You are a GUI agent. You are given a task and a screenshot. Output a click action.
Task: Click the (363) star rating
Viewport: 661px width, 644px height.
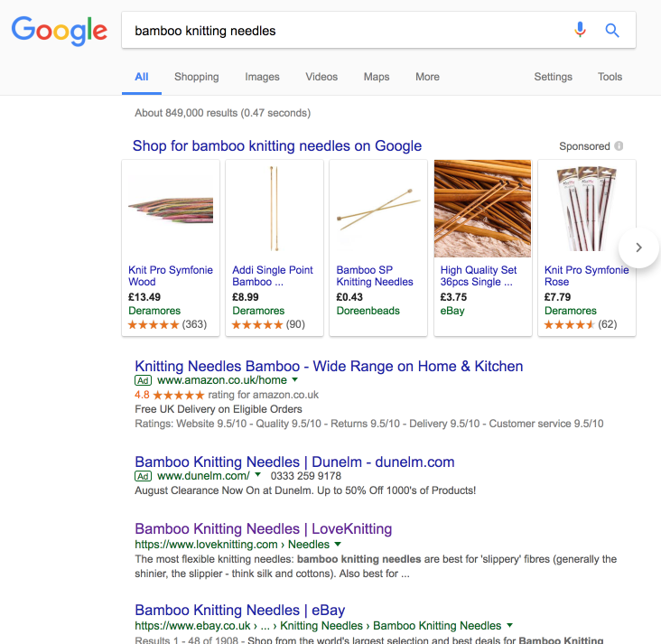click(167, 324)
